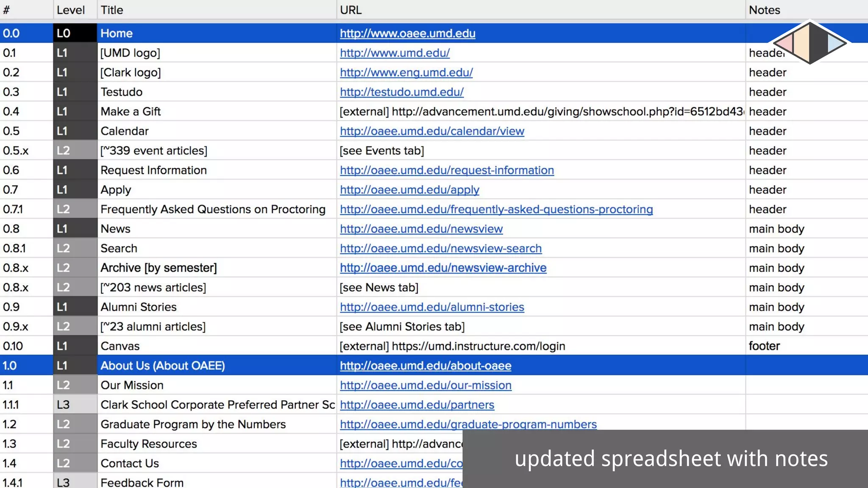868x488 pixels.
Task: Open the about-oaee URL link
Action: (426, 366)
